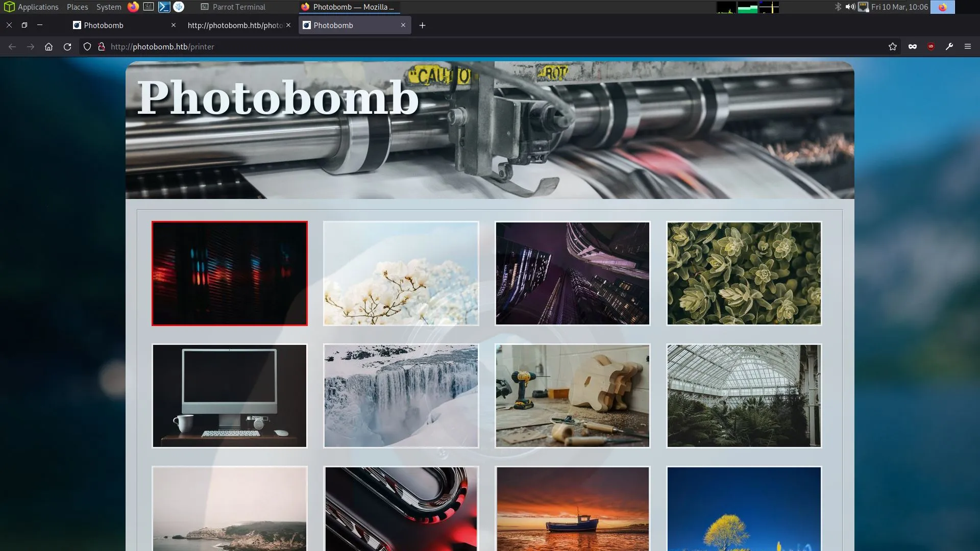Screen dimensions: 980x551
Task: Select the red-blue neon lights photo
Action: point(230,273)
